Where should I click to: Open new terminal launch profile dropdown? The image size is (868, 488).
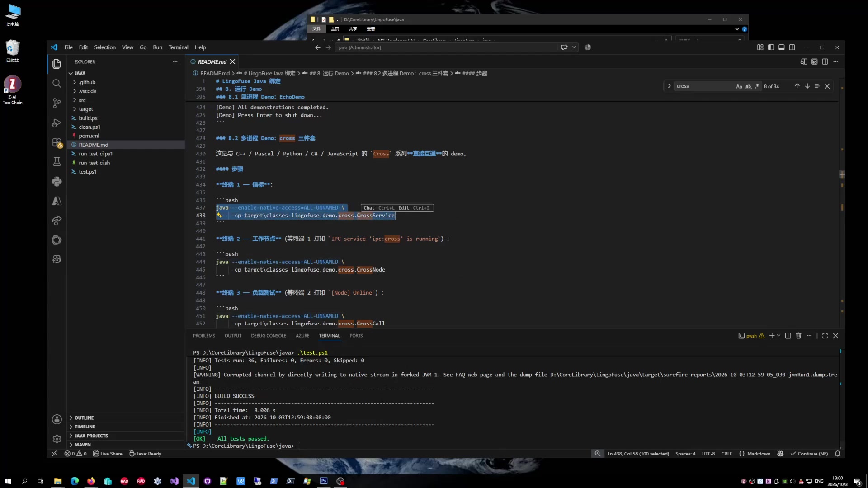[x=778, y=336]
